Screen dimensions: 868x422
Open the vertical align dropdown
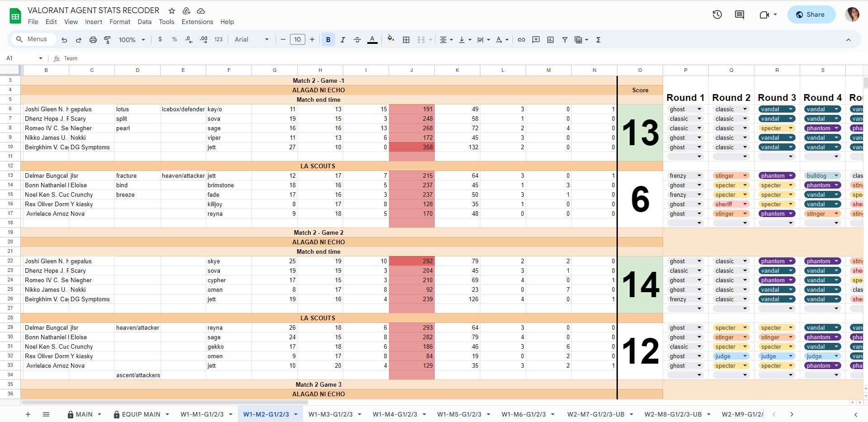coord(465,40)
